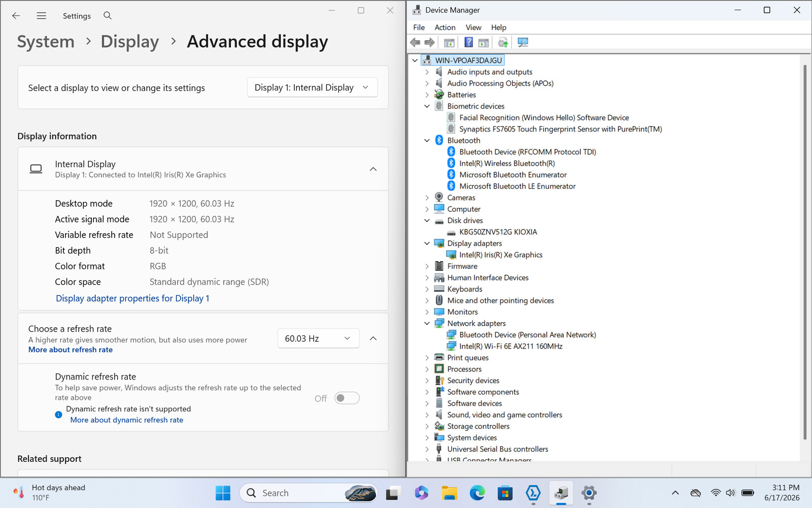This screenshot has width=812, height=508.
Task: Click the Wi-Fi icon in system tray
Action: tap(716, 493)
